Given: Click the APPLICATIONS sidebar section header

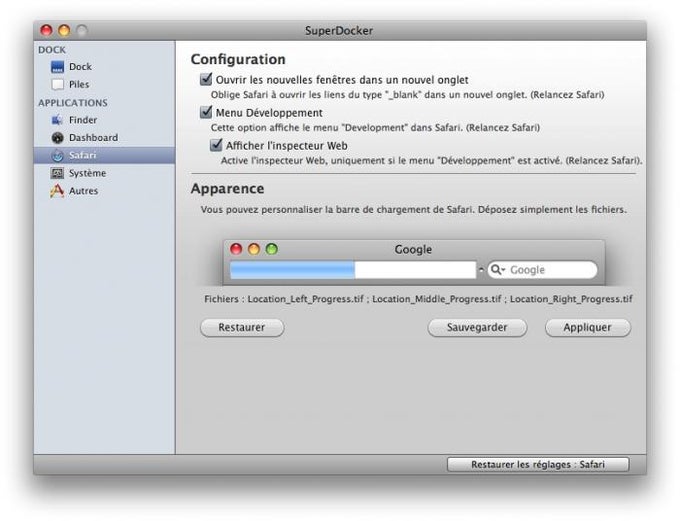Looking at the screenshot, I should (x=73, y=103).
